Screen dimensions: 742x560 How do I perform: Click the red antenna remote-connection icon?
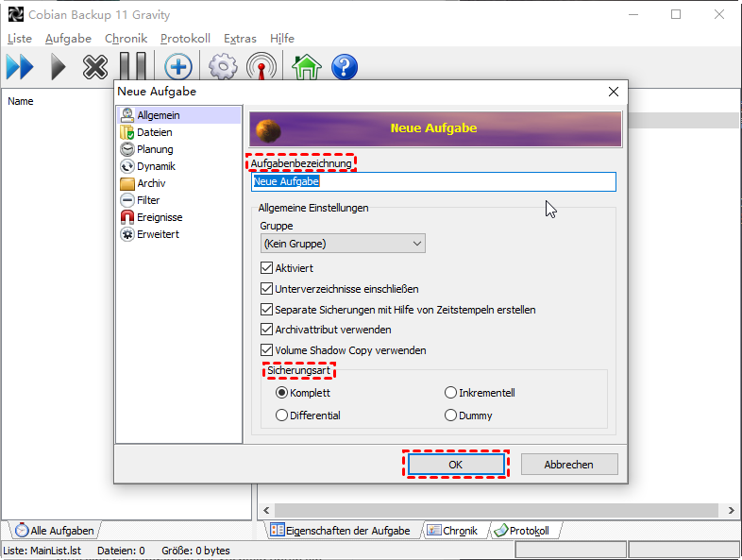pyautogui.click(x=261, y=67)
